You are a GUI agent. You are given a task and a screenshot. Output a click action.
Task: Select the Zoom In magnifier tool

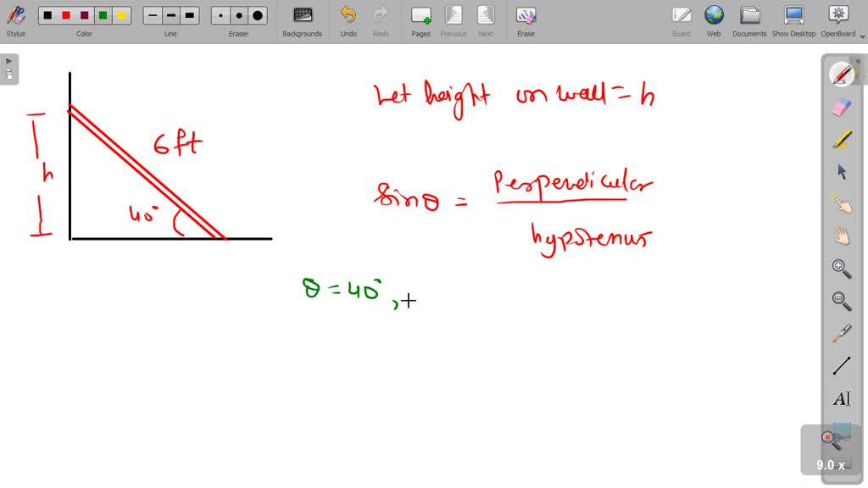point(841,269)
